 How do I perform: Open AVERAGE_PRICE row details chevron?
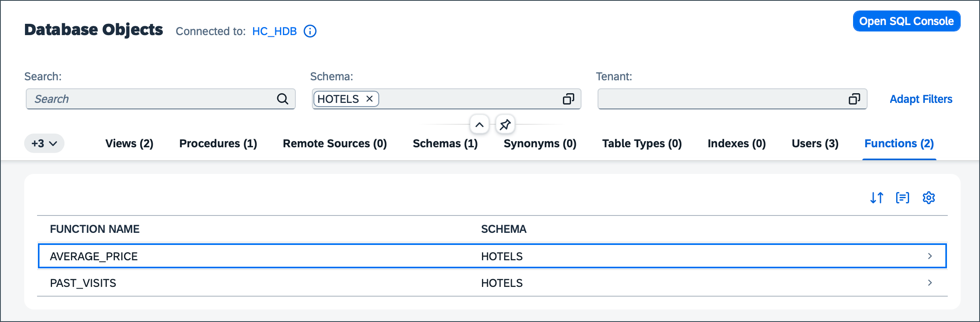[x=930, y=256]
